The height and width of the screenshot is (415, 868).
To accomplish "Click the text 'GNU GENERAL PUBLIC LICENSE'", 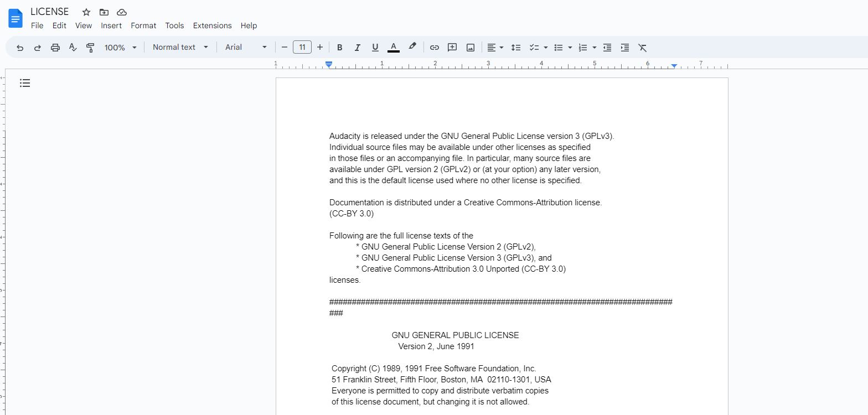I will click(x=455, y=335).
